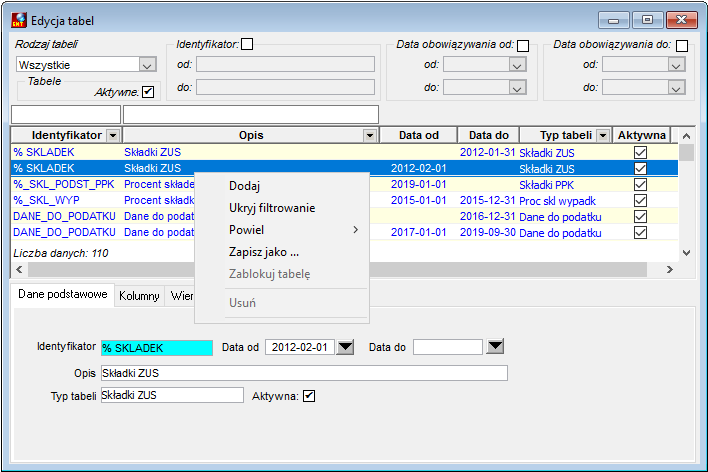Minimize the Edycja tabel window
Viewport: 708px width, 472px height.
tap(613, 20)
